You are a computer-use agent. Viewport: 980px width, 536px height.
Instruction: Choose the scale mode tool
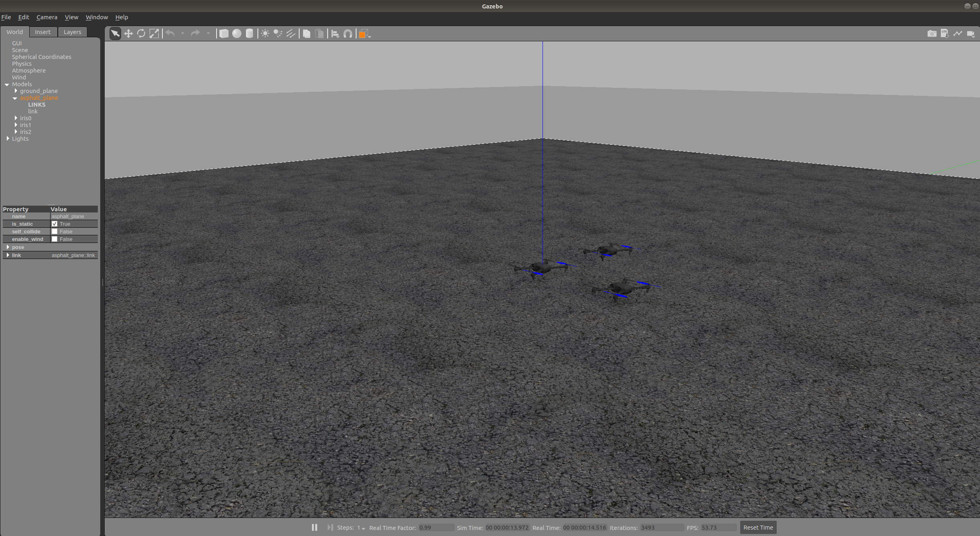(x=154, y=34)
